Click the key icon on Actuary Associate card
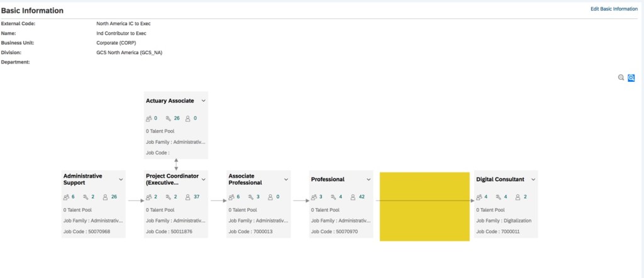644x278 pixels. [168, 118]
